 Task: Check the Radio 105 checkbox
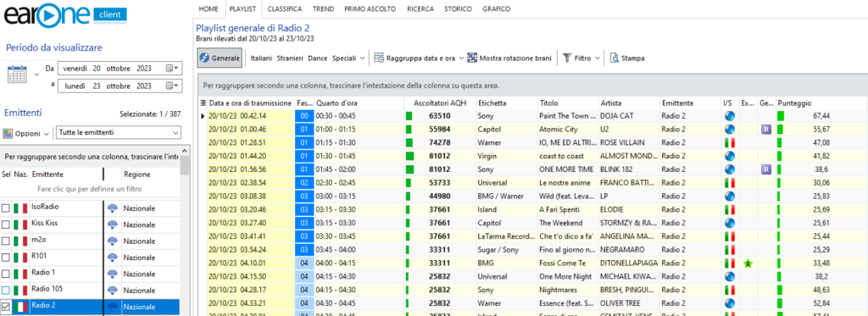point(6,290)
